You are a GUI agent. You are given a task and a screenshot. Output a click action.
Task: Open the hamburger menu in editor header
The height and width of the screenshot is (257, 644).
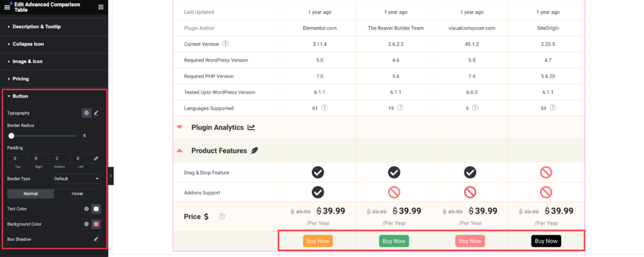pos(7,7)
